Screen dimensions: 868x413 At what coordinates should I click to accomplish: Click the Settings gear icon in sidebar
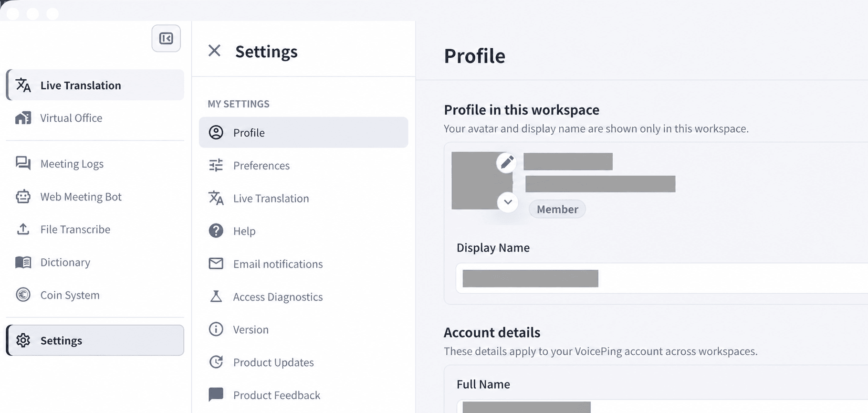23,340
